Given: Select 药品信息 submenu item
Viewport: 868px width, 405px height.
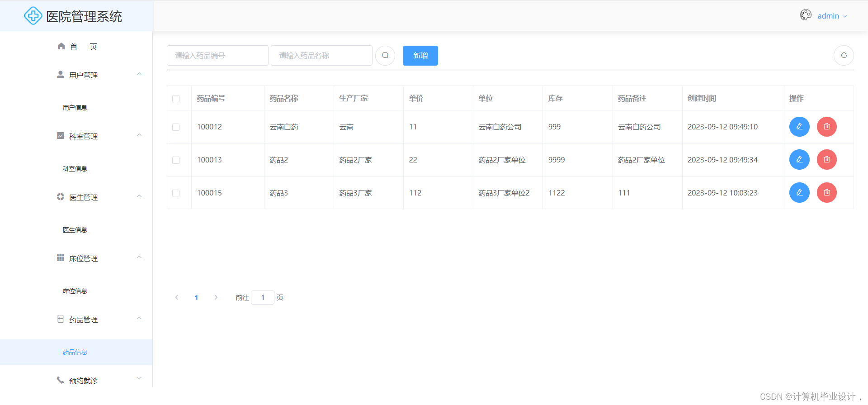Looking at the screenshot, I should pos(76,352).
